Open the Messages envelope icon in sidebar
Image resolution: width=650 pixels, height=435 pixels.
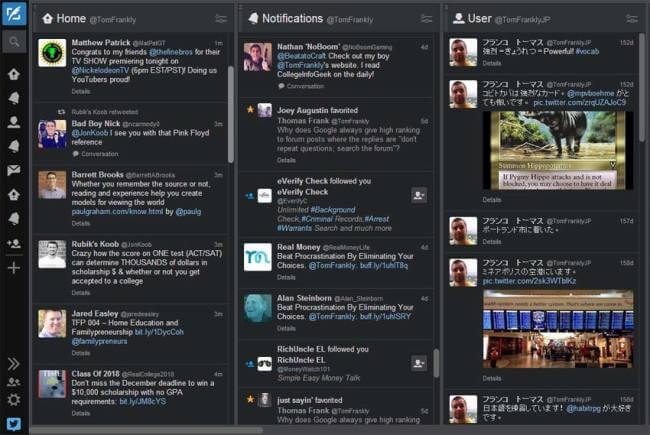tap(14, 170)
